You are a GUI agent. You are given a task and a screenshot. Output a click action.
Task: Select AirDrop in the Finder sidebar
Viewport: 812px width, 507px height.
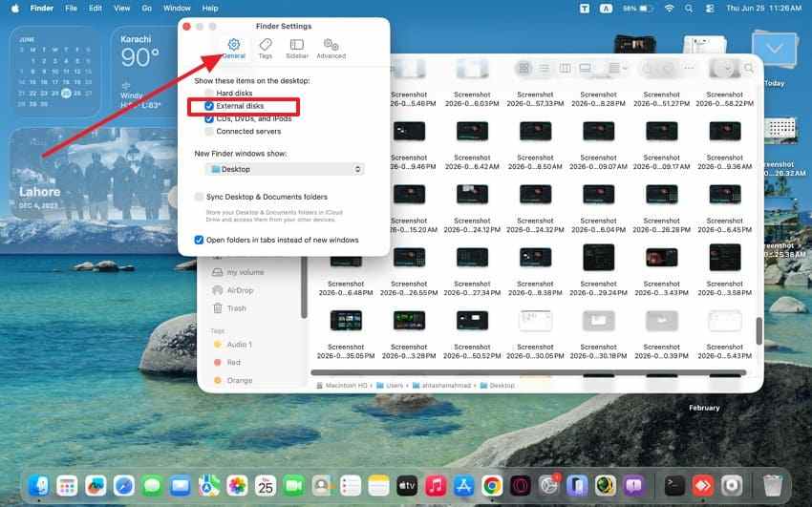(x=233, y=290)
